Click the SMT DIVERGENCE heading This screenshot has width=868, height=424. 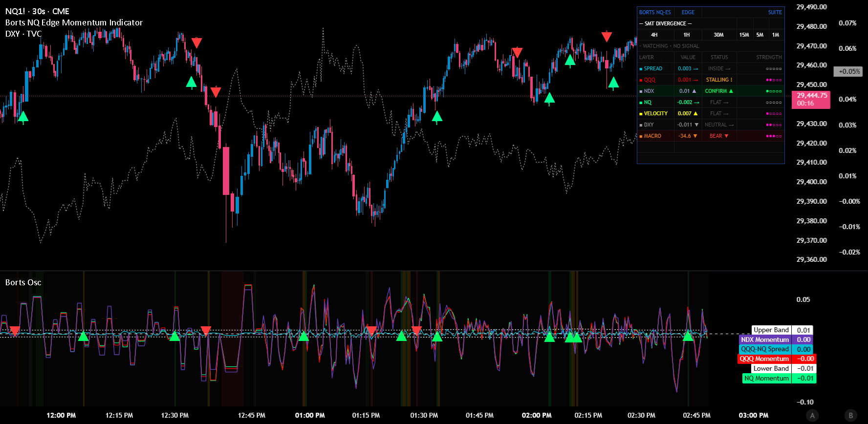pos(665,23)
